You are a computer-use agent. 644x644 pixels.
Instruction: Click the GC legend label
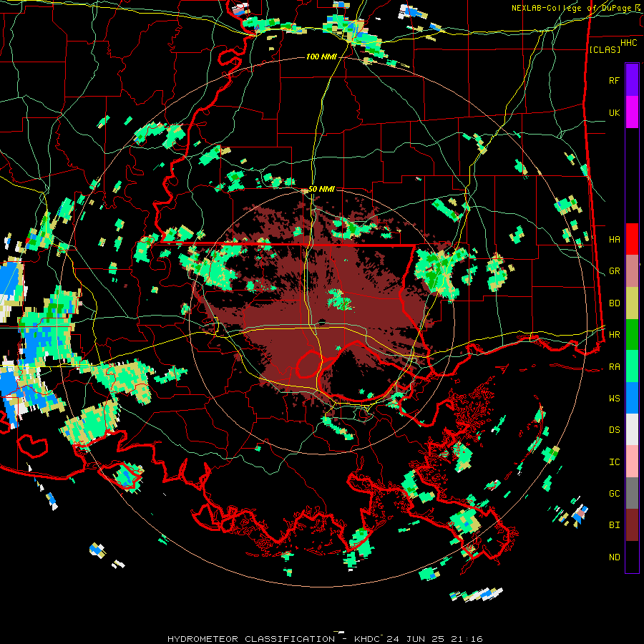pyautogui.click(x=614, y=494)
